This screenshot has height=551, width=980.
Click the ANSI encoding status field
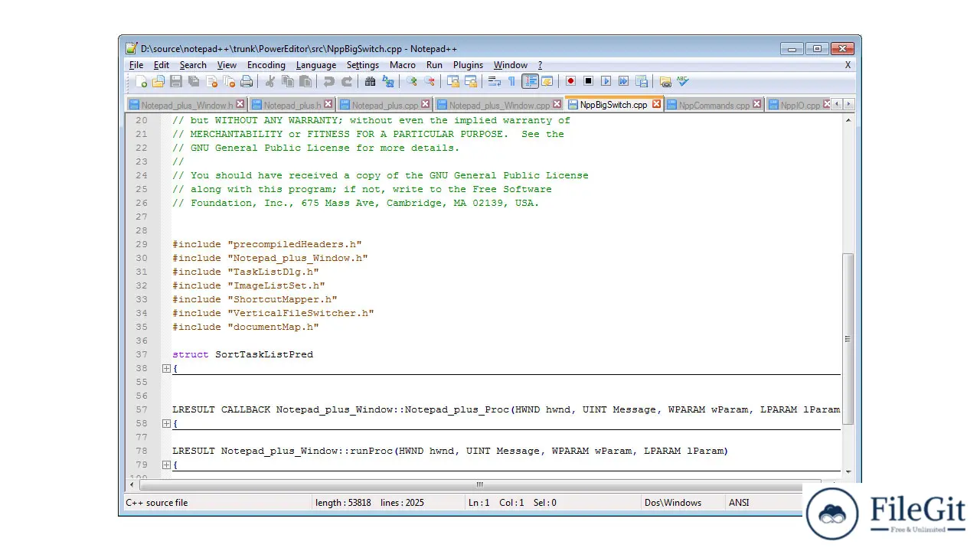pyautogui.click(x=763, y=503)
